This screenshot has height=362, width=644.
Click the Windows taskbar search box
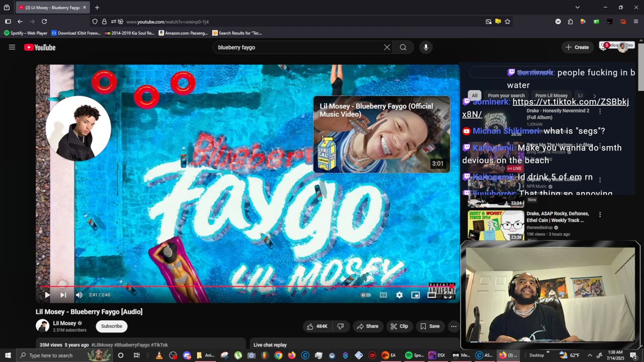point(64,355)
